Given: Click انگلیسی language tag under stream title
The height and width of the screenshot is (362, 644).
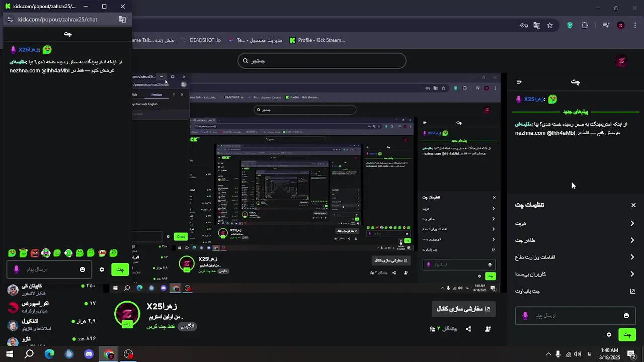Looking at the screenshot, I should click(188, 326).
